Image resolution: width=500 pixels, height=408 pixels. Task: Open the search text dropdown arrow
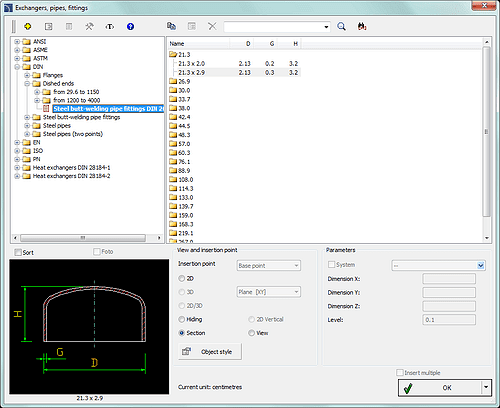click(x=326, y=27)
